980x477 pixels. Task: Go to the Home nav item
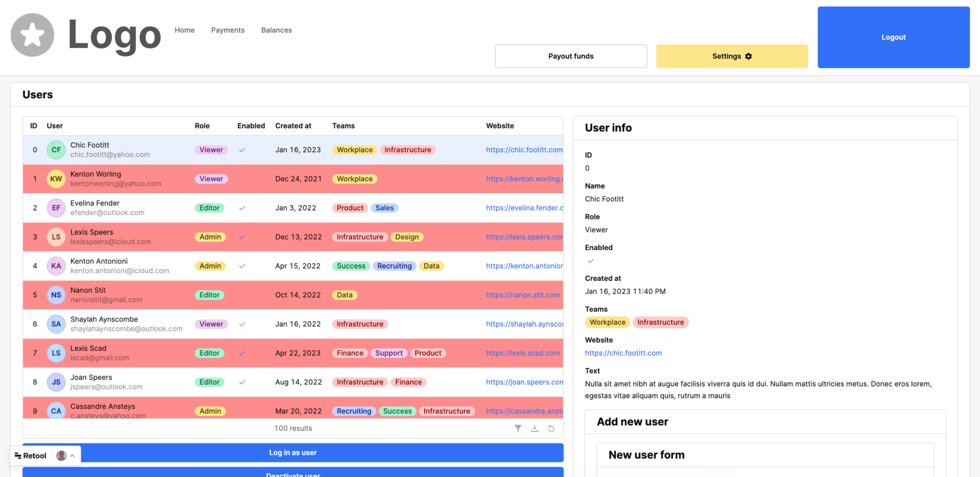tap(185, 30)
